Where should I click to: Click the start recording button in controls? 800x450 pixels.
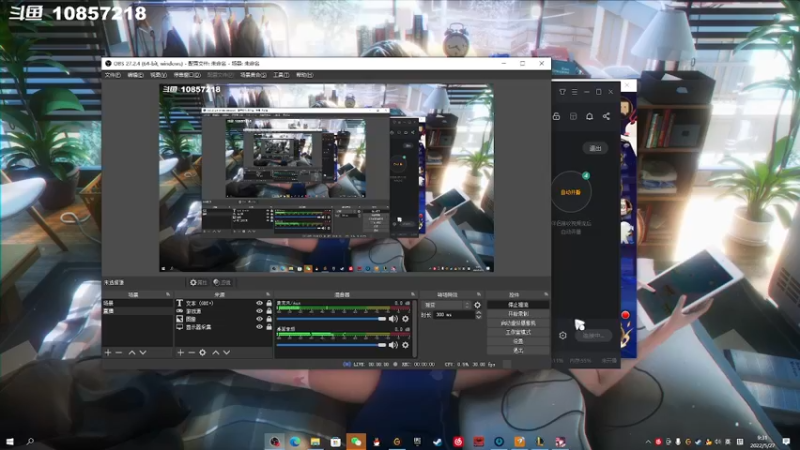(518, 314)
